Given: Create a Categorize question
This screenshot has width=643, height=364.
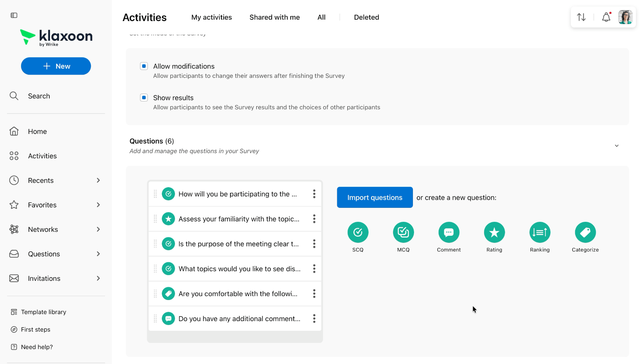Looking at the screenshot, I should tap(585, 233).
